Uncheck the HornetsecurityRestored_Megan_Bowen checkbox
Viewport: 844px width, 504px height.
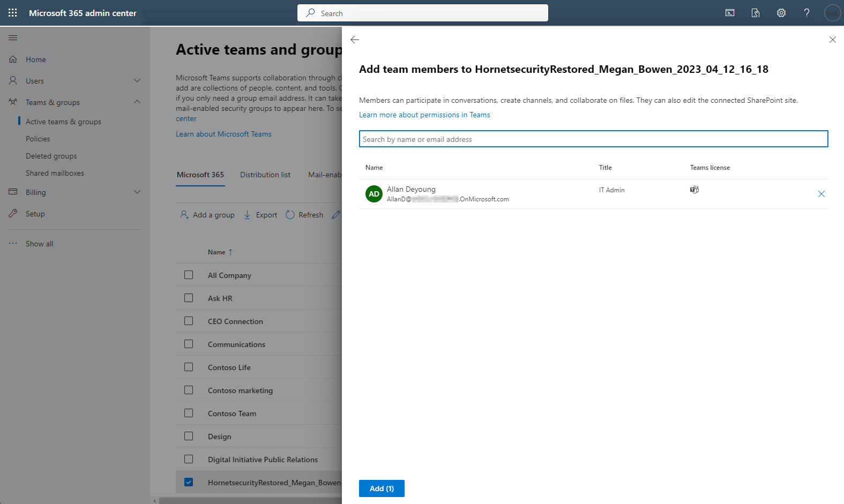[x=189, y=482]
